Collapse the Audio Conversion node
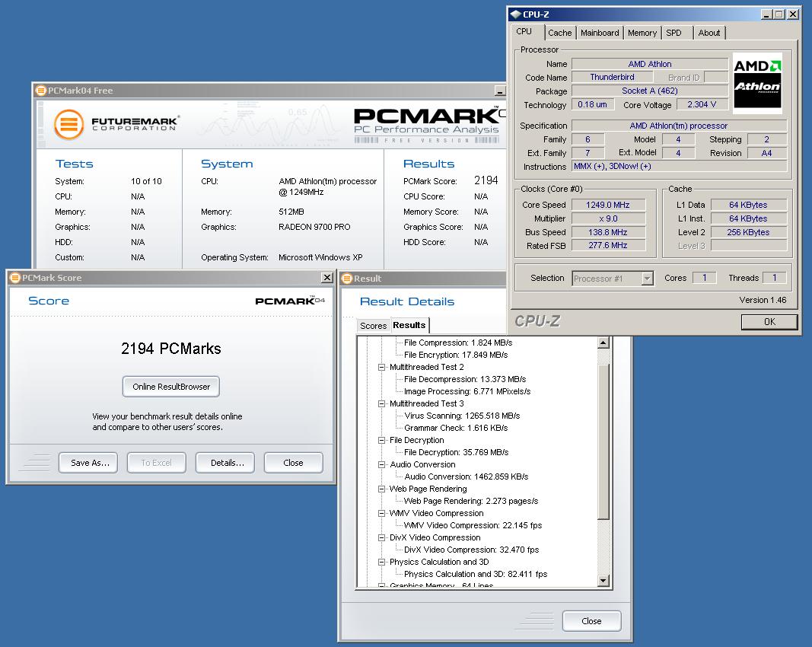 [382, 464]
